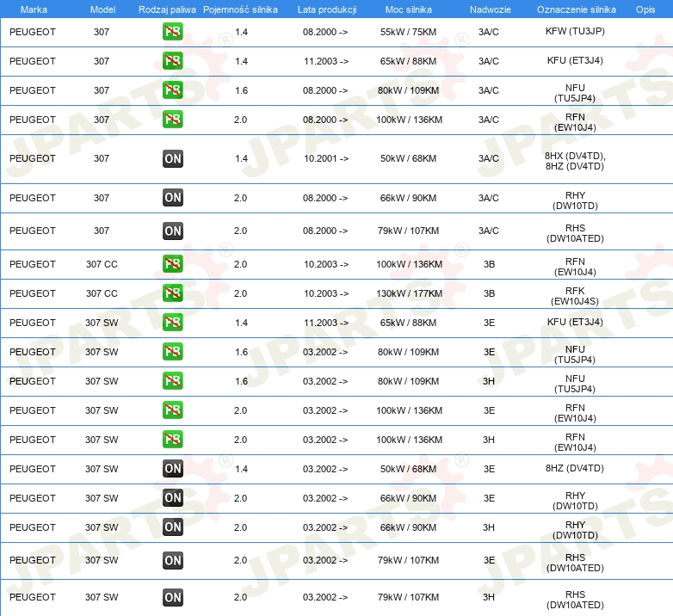Viewport: 673px width, 616px height.
Task: Click the petrol icon in 307 1.6 109KM 3A/C row
Action: coord(172,90)
